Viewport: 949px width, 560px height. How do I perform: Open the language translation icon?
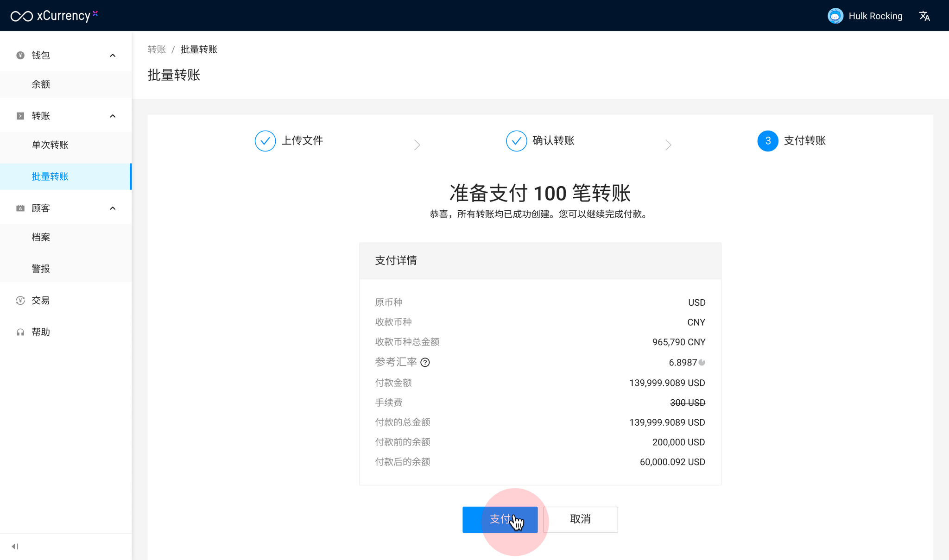coord(924,16)
